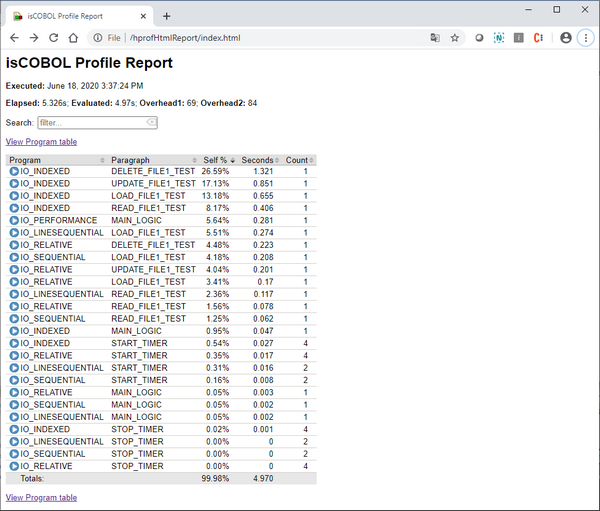
Task: Expand the IO_INDEXED UPDATE_FILE1_TEST row arrow
Action: tap(14, 183)
